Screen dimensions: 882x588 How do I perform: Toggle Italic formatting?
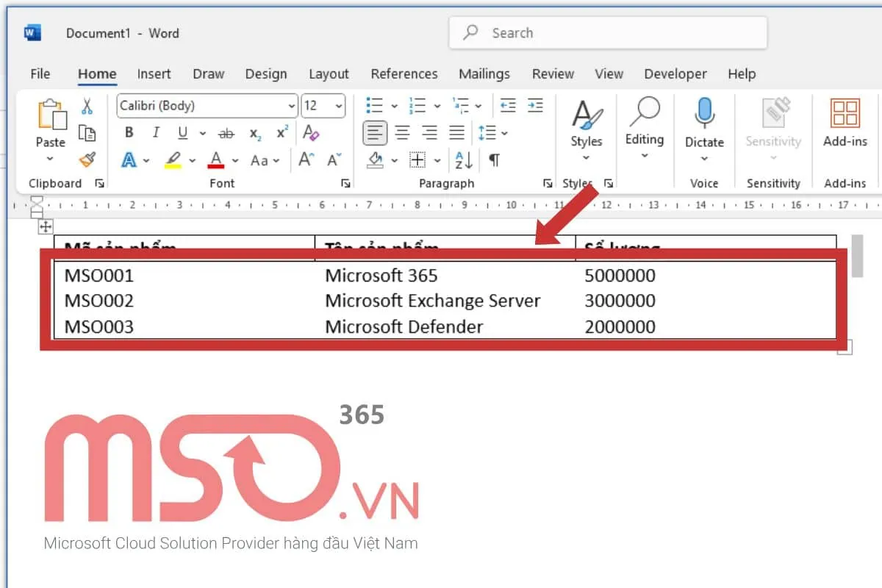click(x=156, y=133)
